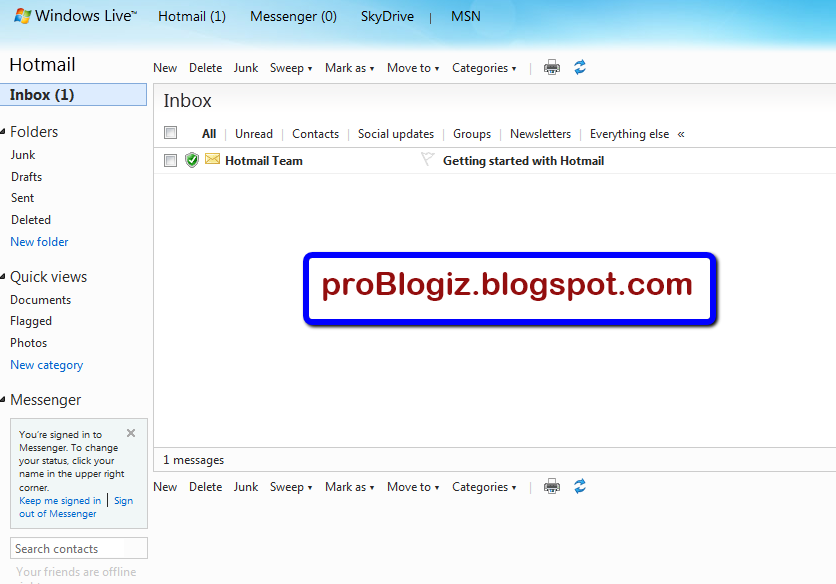Open the Sweep dropdown in bottom toolbar

pyautogui.click(x=291, y=487)
